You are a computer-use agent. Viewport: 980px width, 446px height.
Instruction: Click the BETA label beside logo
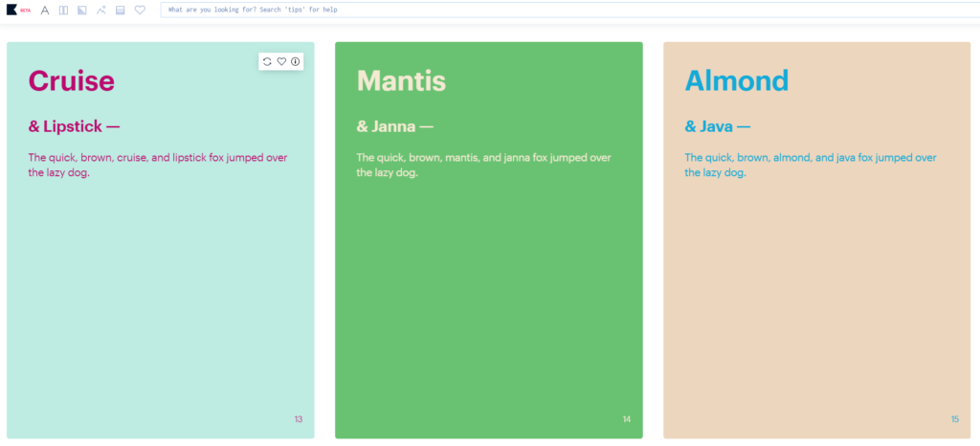(x=26, y=11)
